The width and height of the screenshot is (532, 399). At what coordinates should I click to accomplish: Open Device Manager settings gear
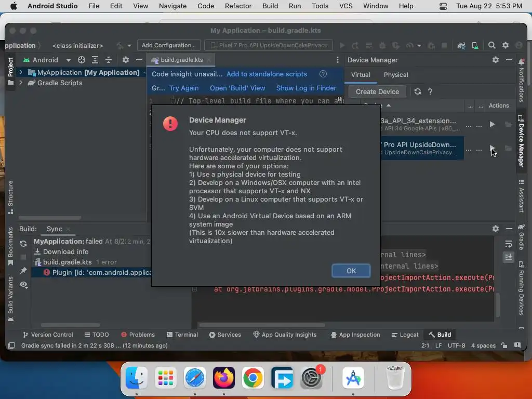495,60
